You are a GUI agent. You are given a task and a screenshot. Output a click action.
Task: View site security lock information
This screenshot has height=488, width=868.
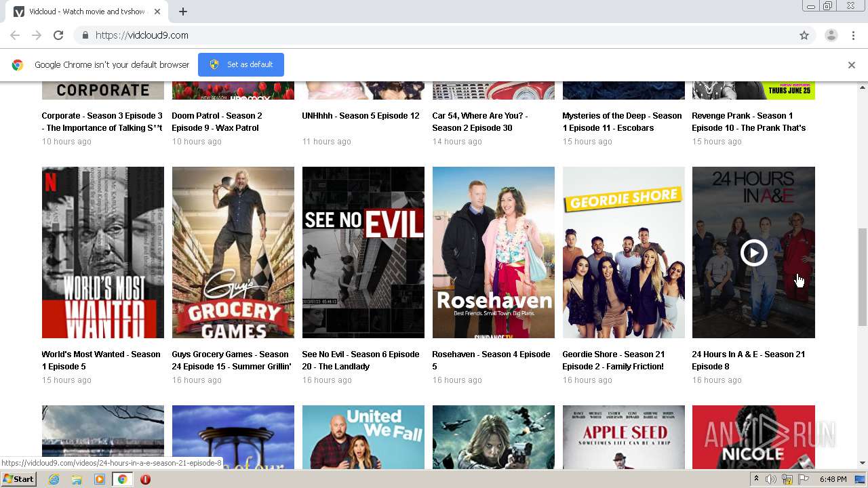(85, 35)
